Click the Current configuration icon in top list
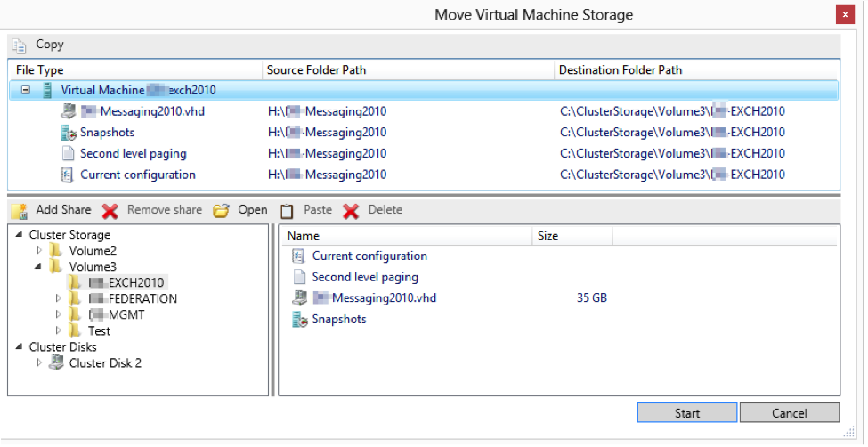The height and width of the screenshot is (447, 868). (x=67, y=175)
